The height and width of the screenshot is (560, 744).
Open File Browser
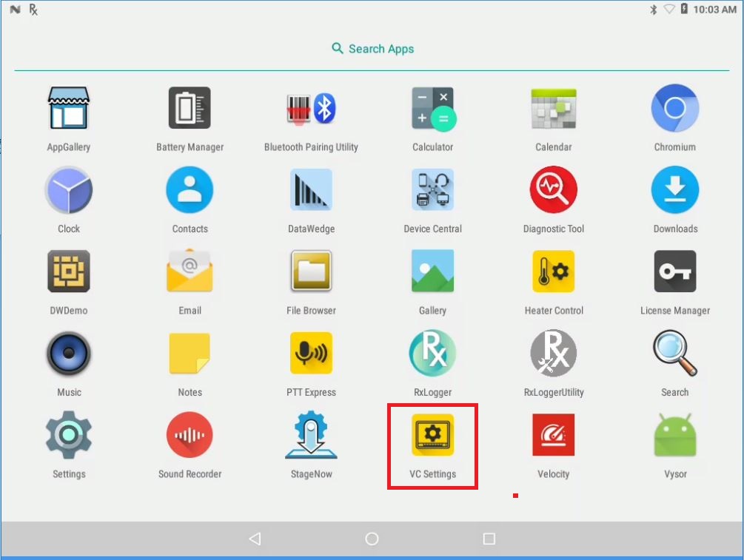click(x=311, y=271)
